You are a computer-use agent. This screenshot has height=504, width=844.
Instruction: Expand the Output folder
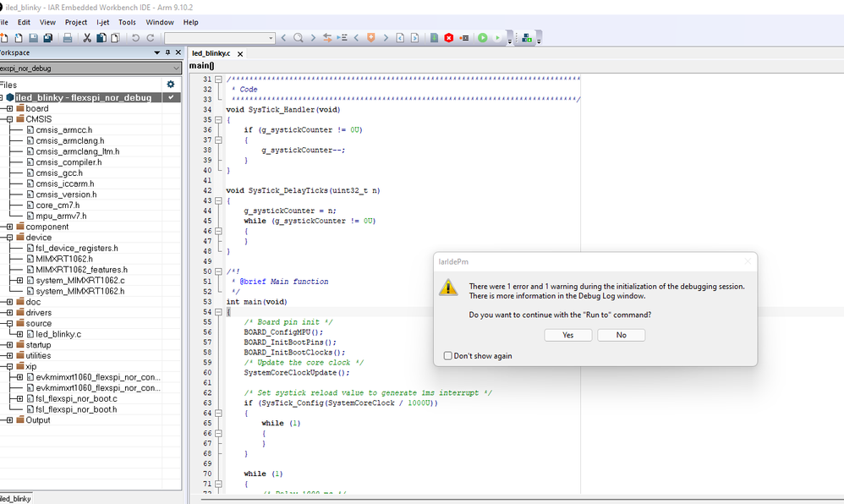click(9, 420)
